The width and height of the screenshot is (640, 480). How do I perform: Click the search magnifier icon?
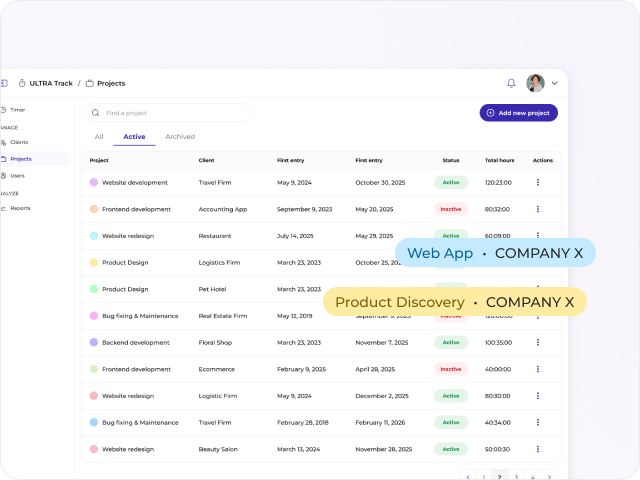(x=96, y=113)
